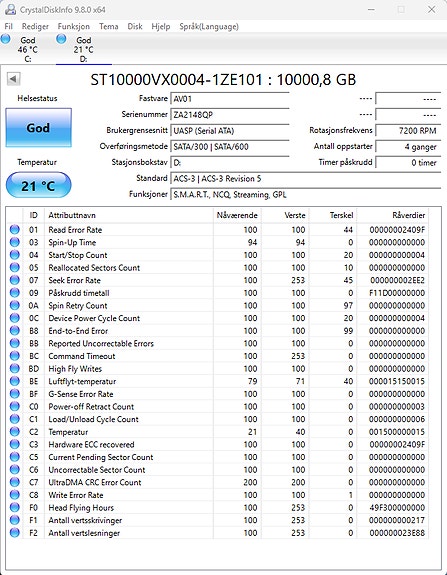
Task: Open the Rediger menu
Action: point(35,26)
